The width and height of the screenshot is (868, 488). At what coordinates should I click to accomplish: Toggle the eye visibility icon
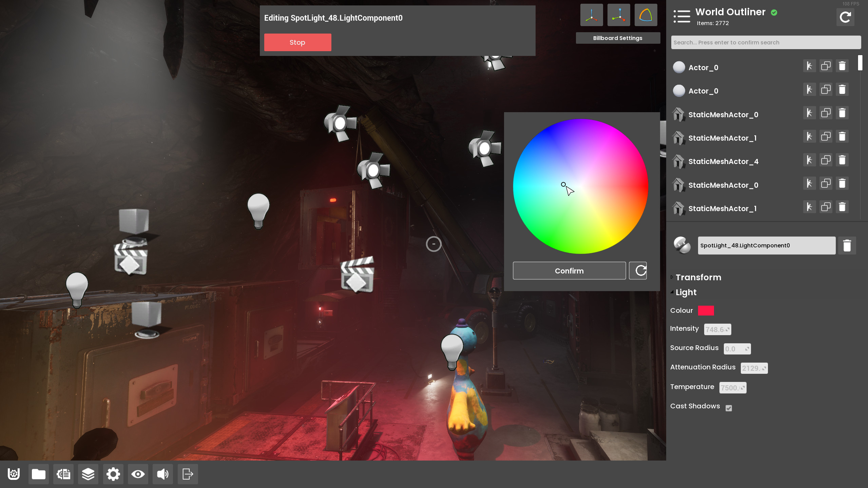pyautogui.click(x=138, y=474)
